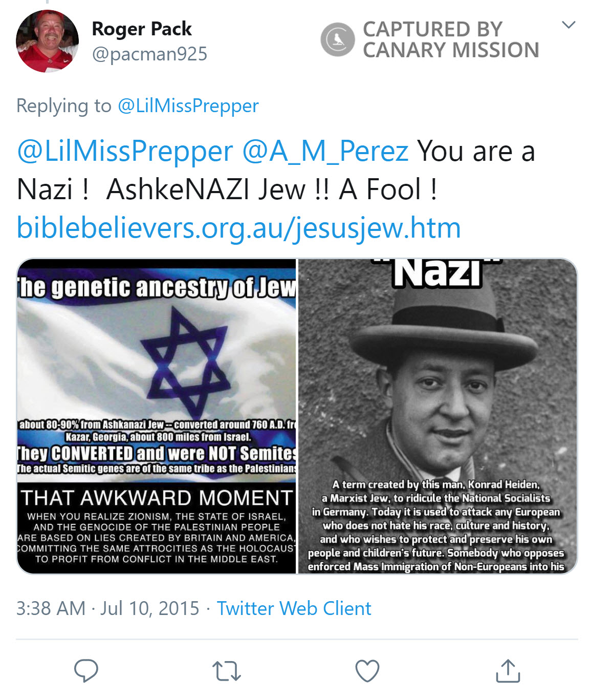
Task: Expand the tweet options chevron menu
Action: click(569, 25)
